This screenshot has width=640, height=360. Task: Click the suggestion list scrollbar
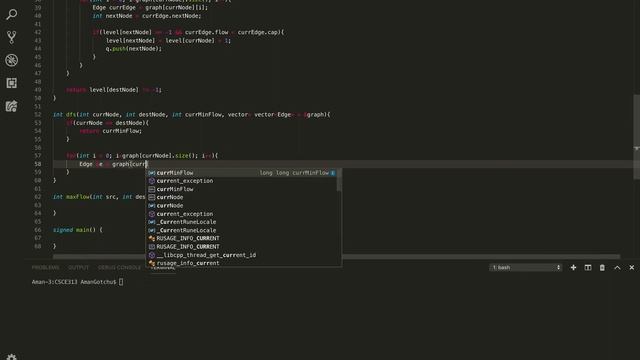click(x=339, y=180)
